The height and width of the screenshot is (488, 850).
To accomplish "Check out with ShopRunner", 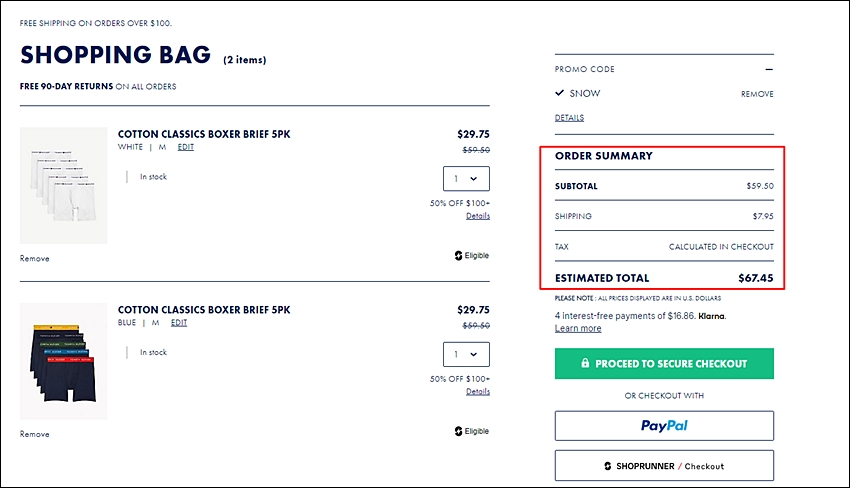I will (664, 466).
